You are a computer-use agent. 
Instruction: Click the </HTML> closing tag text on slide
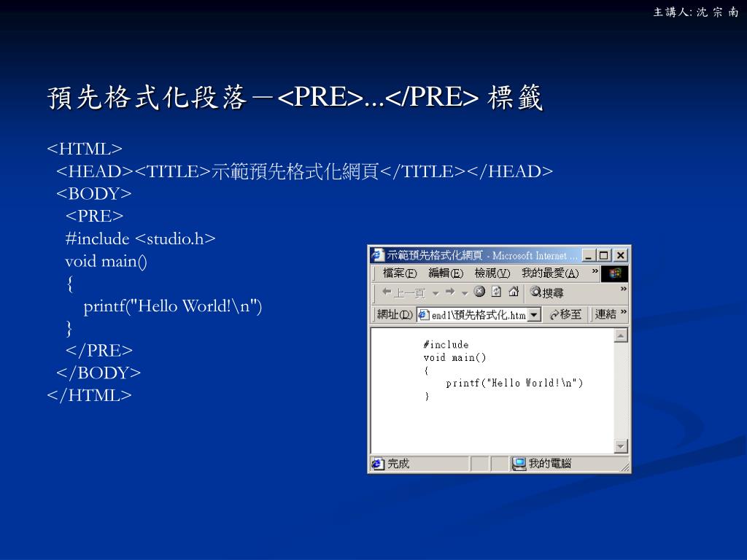coord(90,395)
